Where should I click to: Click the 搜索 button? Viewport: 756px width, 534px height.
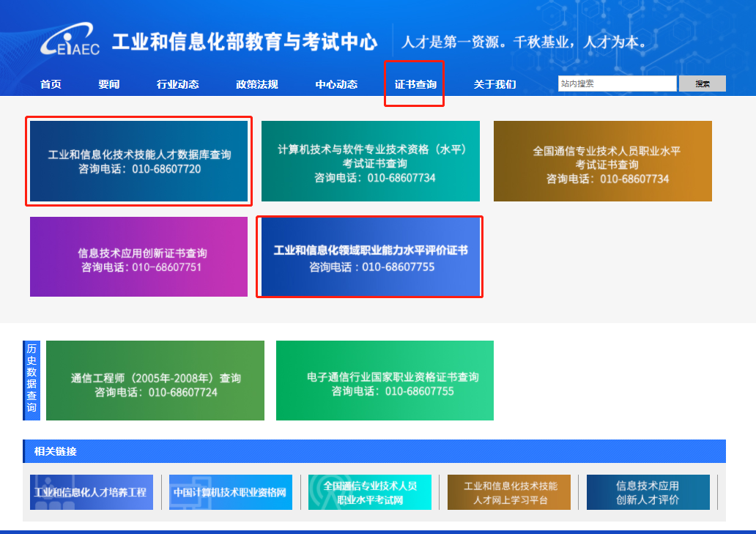pos(702,84)
